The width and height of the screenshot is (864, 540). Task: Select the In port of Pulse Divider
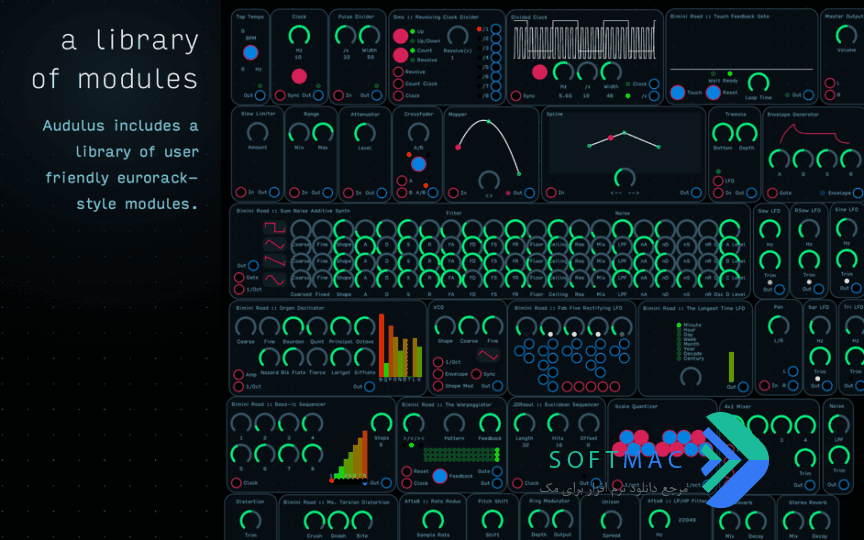(x=339, y=95)
